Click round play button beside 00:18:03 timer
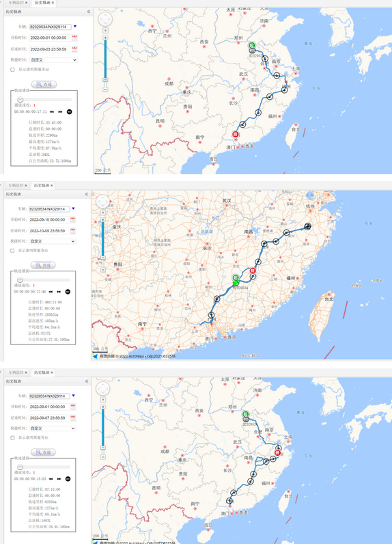This screenshot has width=392, height=544. [x=68, y=479]
